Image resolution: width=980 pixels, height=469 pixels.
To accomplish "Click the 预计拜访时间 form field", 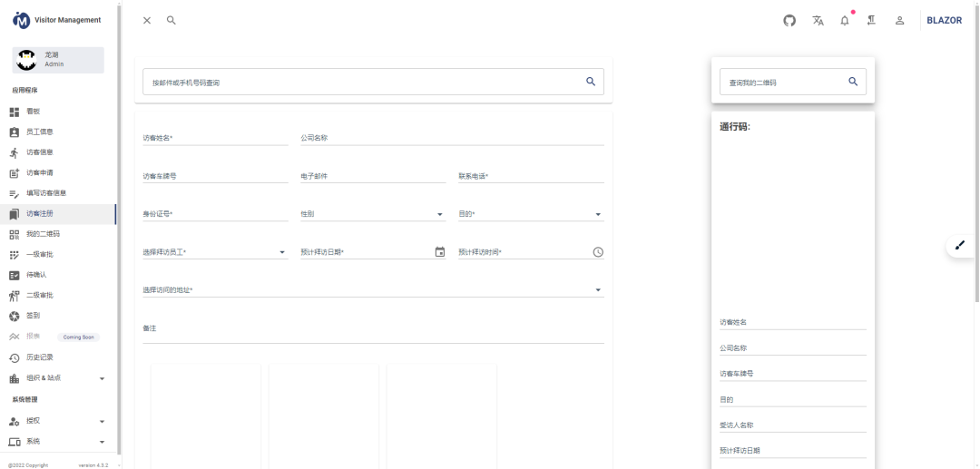I will [531, 252].
